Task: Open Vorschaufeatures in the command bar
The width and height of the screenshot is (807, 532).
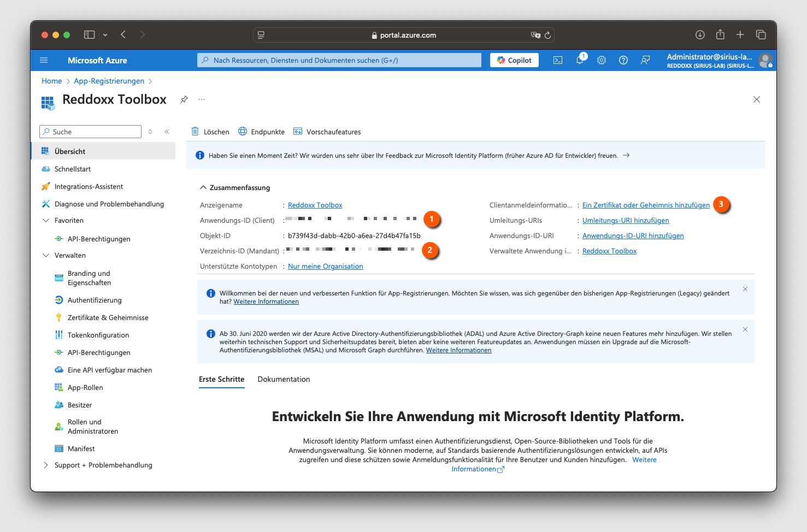Action: (x=327, y=132)
